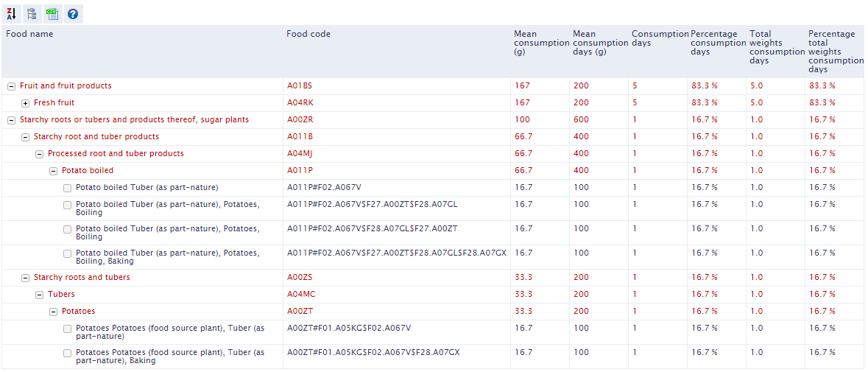The height and width of the screenshot is (372, 868).
Task: Collapse the Starchy roots and tubers node
Action: (x=26, y=278)
